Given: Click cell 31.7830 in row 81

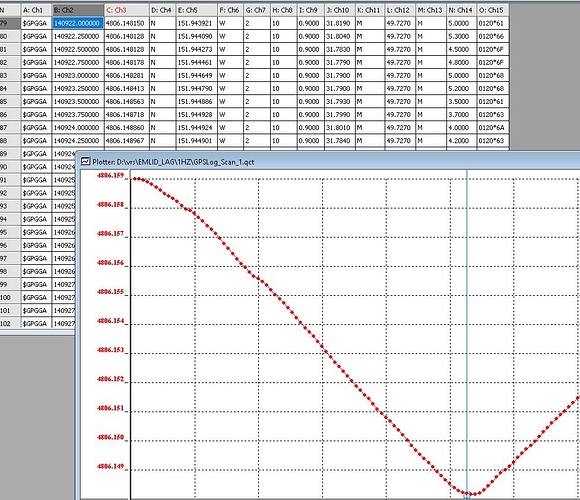Looking at the screenshot, I should point(340,49).
